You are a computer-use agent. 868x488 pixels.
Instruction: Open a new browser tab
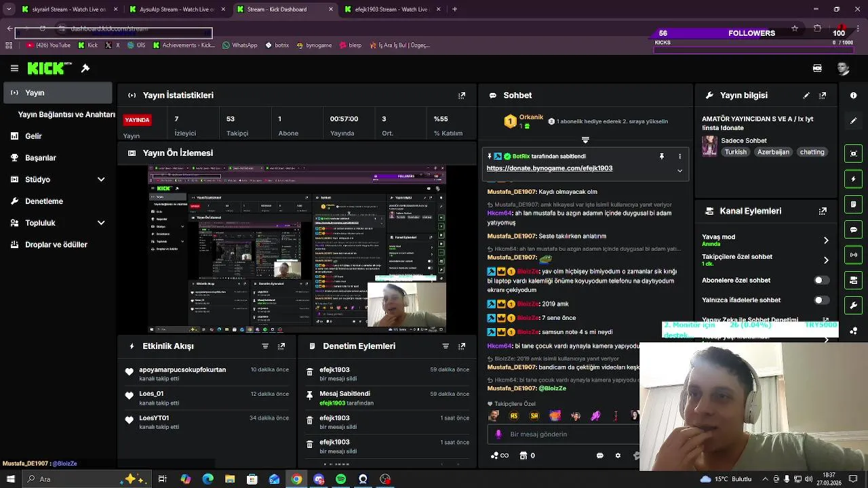454,9
